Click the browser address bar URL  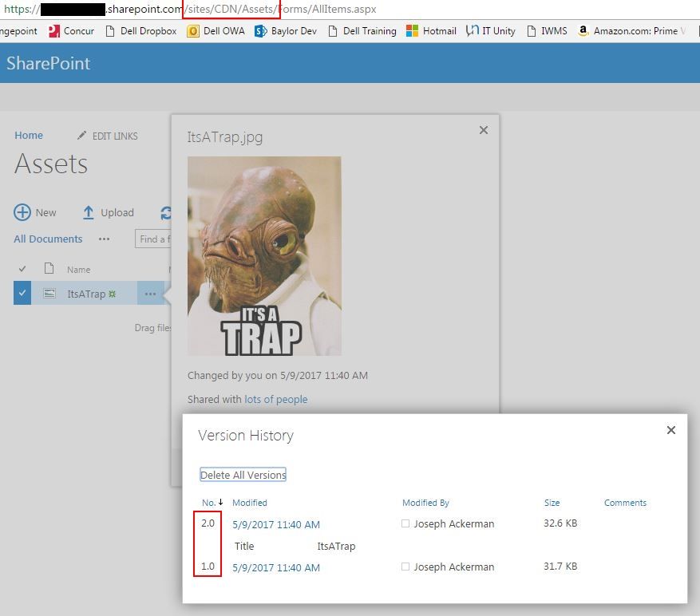[x=190, y=9]
